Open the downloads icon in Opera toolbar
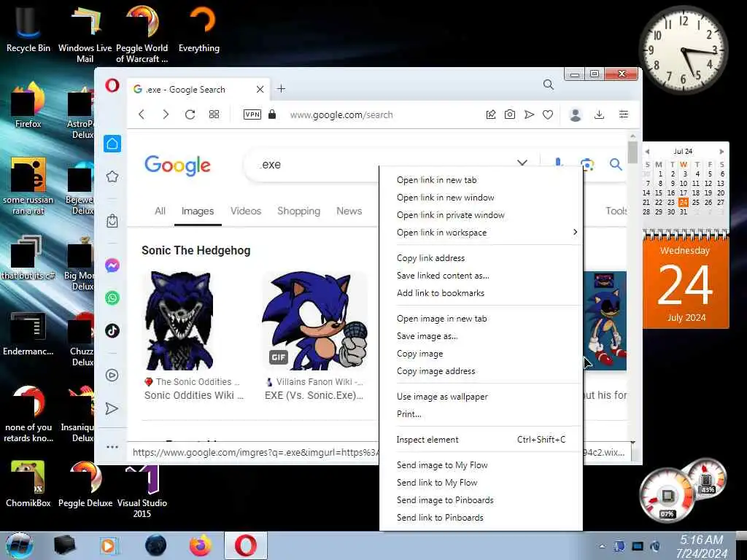747x560 pixels. [x=600, y=114]
